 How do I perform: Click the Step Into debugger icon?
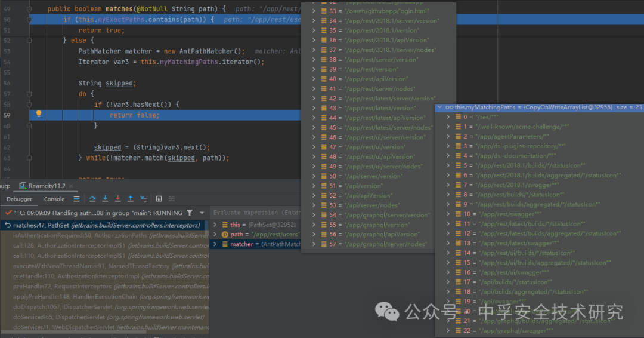pos(105,199)
